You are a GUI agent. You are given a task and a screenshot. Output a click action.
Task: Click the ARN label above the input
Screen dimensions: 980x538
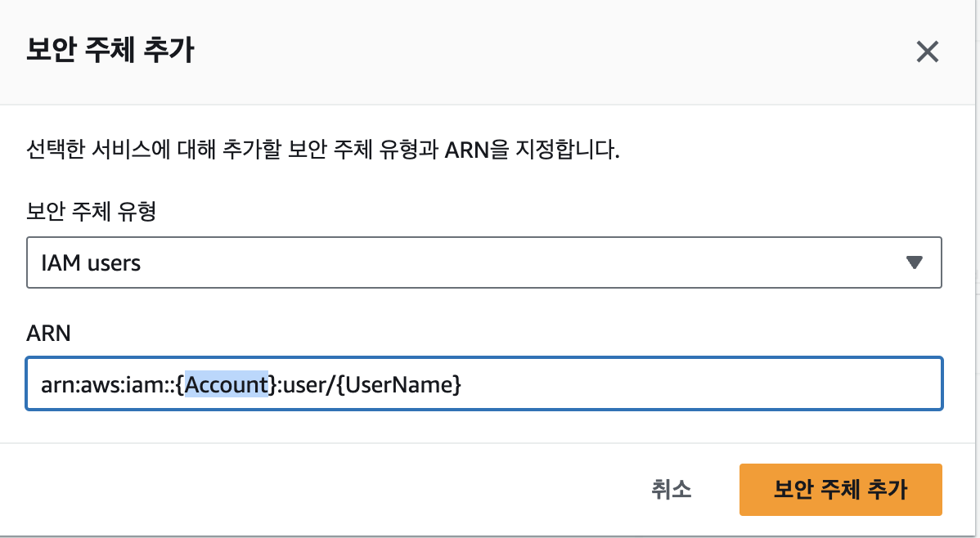pyautogui.click(x=48, y=333)
